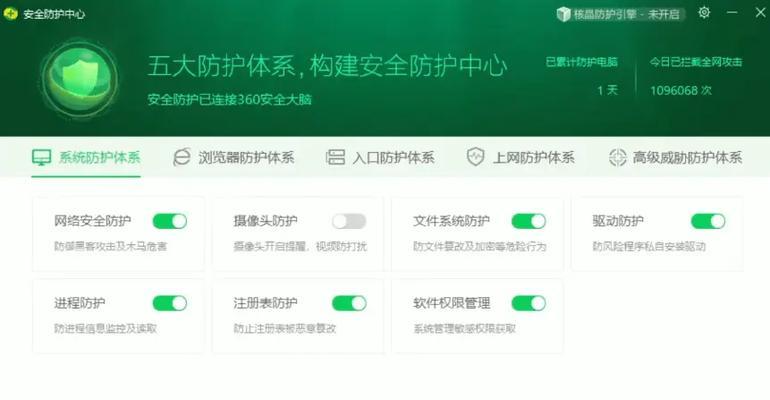This screenshot has height=400, width=770.
Task: Click the 360 logo icon in title bar
Action: 10,14
